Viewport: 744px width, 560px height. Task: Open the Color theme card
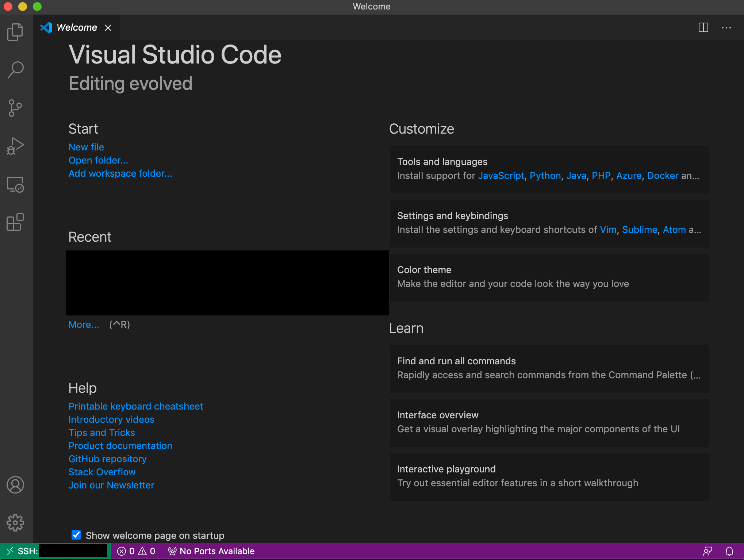coord(549,278)
